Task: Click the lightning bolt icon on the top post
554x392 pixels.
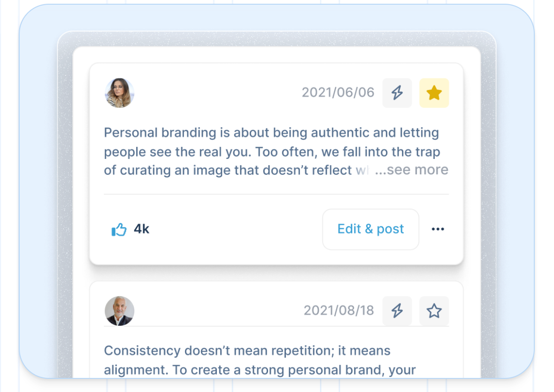Action: (397, 92)
